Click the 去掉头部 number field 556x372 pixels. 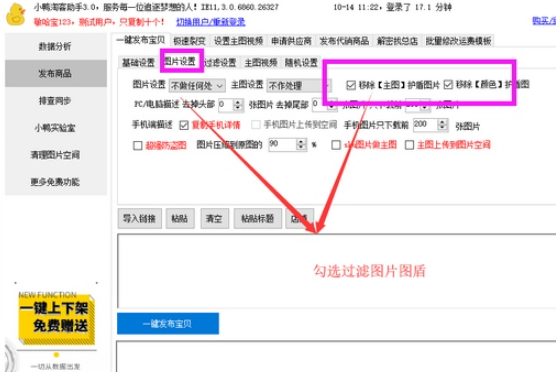(x=226, y=105)
